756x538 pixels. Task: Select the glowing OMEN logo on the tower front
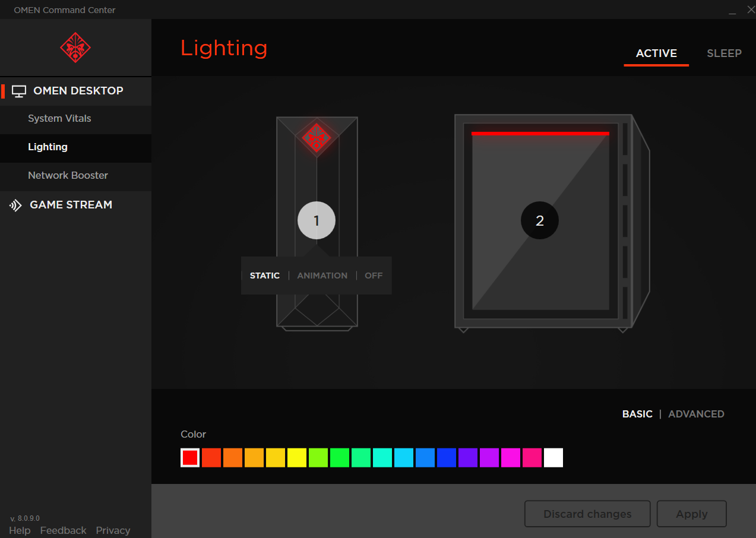[x=317, y=138]
